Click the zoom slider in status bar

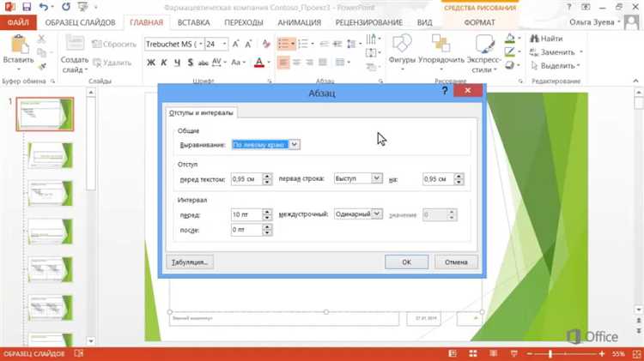tap(550, 353)
